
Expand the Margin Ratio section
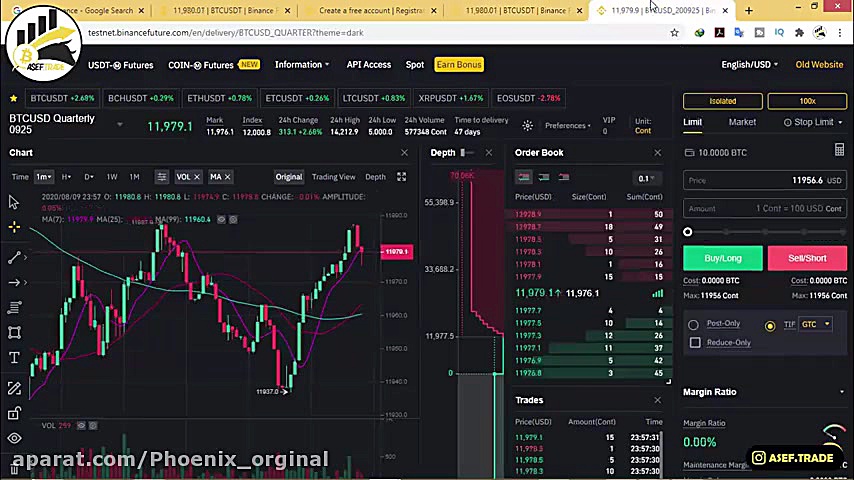[x=841, y=392]
